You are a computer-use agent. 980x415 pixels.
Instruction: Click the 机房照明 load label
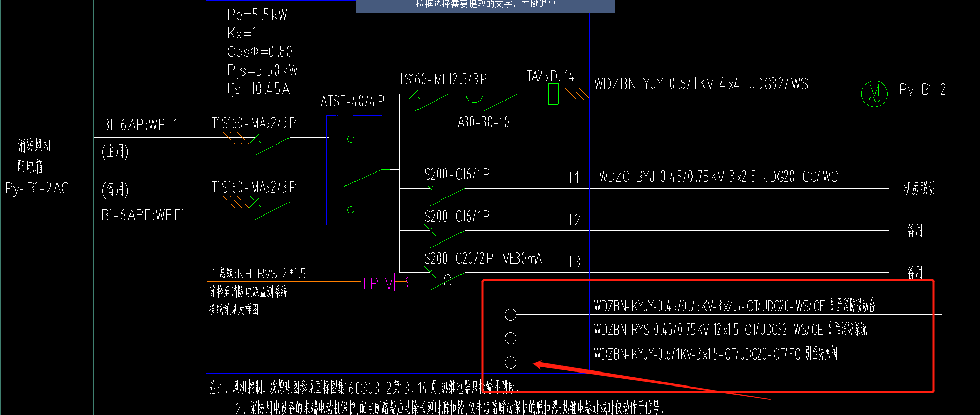click(919, 188)
